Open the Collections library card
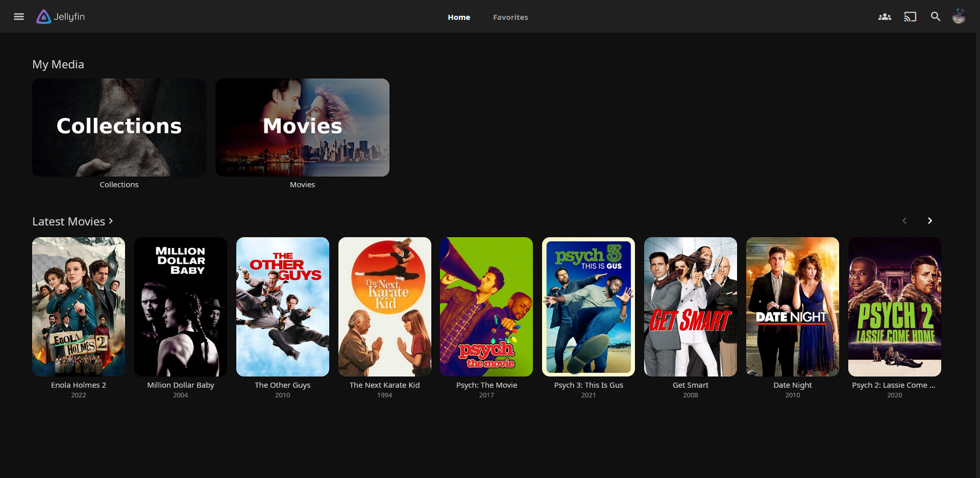Viewport: 980px width, 478px height. (x=119, y=128)
